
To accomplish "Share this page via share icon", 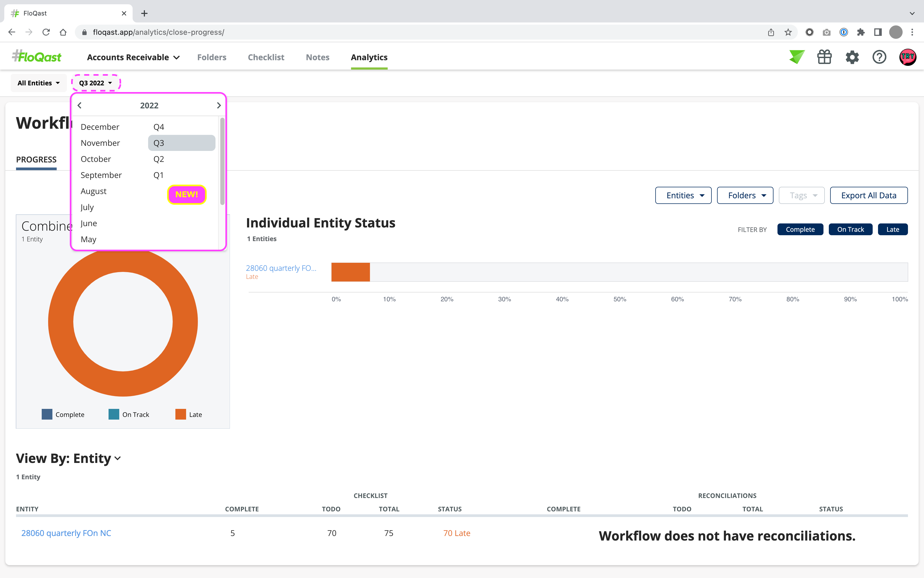I will [x=771, y=32].
